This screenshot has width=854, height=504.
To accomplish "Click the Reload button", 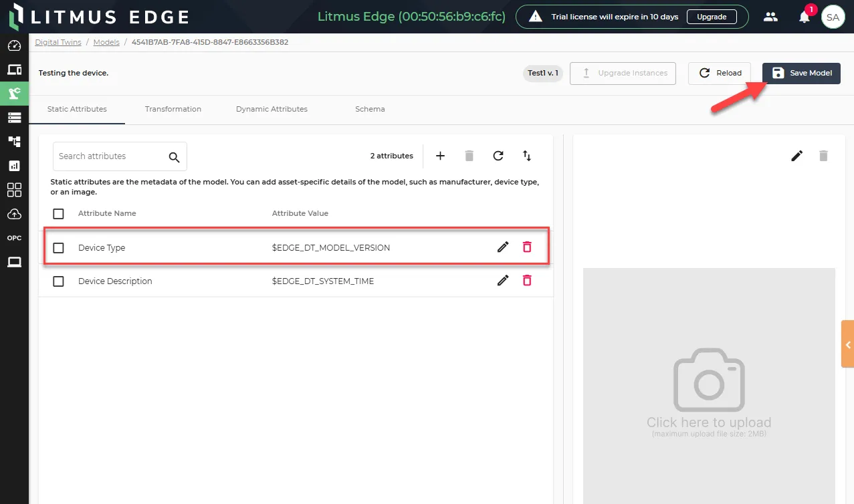I will coord(720,73).
